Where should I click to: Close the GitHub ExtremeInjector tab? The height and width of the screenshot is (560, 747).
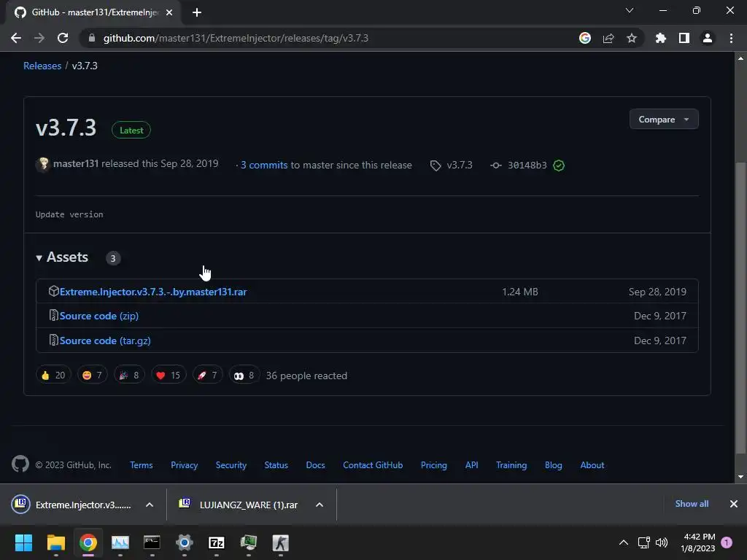169,12
